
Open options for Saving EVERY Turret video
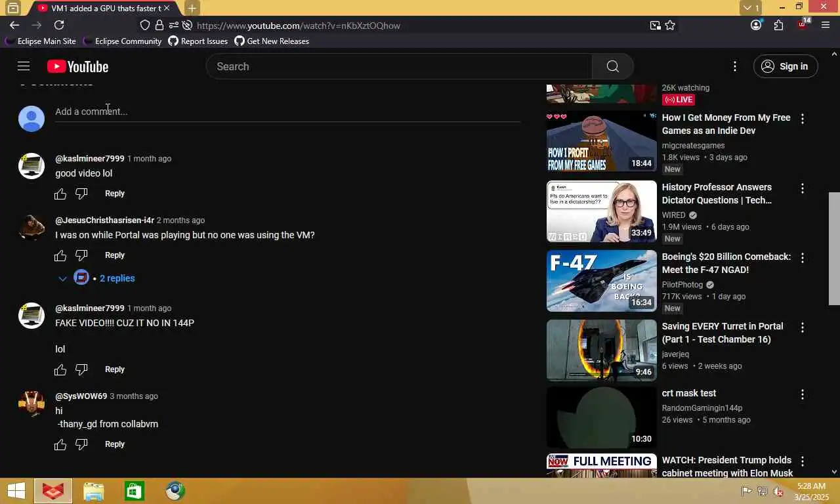coord(802,327)
